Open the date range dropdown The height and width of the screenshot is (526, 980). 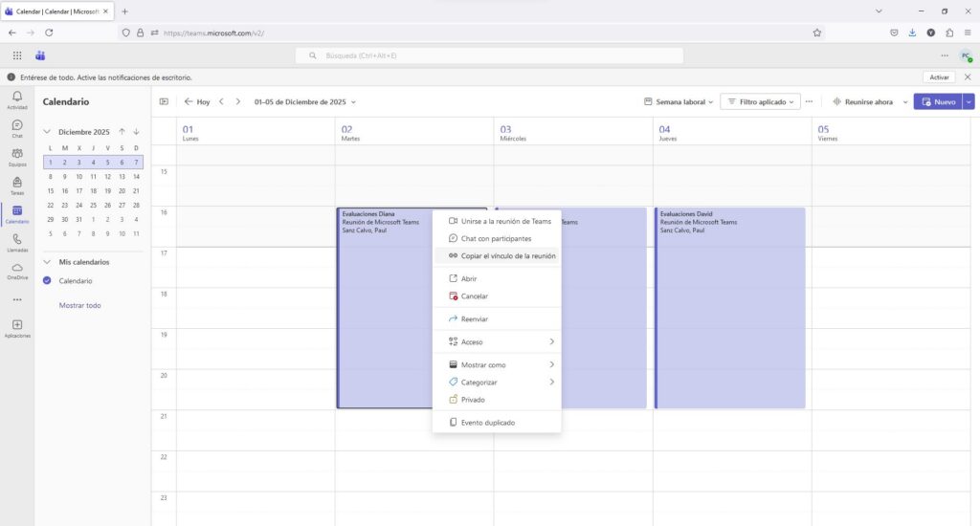[x=305, y=101]
